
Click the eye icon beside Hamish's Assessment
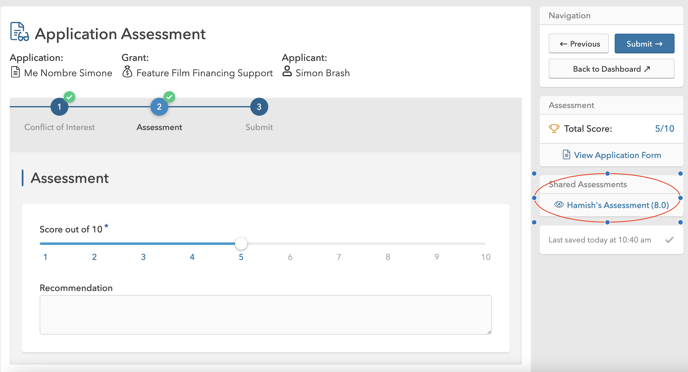click(x=559, y=204)
